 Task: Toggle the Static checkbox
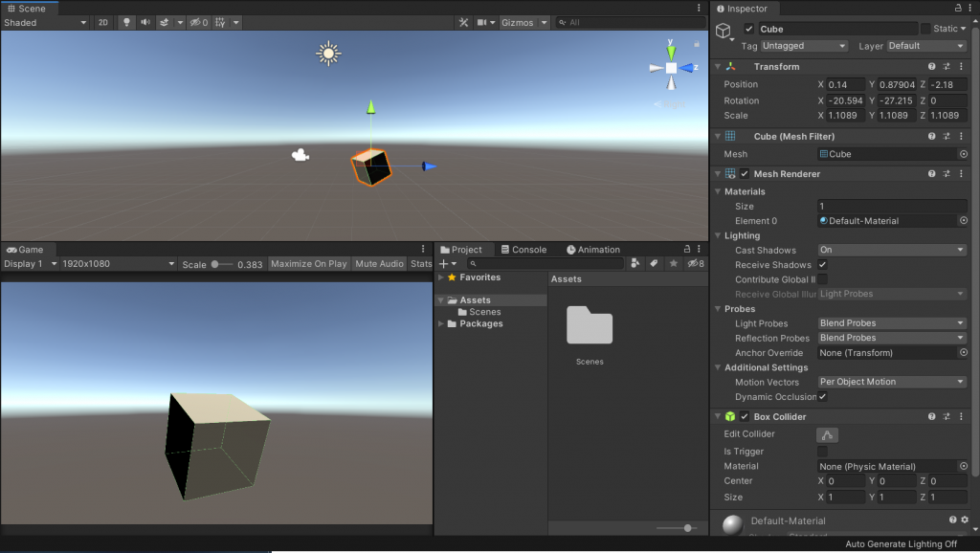coord(925,29)
